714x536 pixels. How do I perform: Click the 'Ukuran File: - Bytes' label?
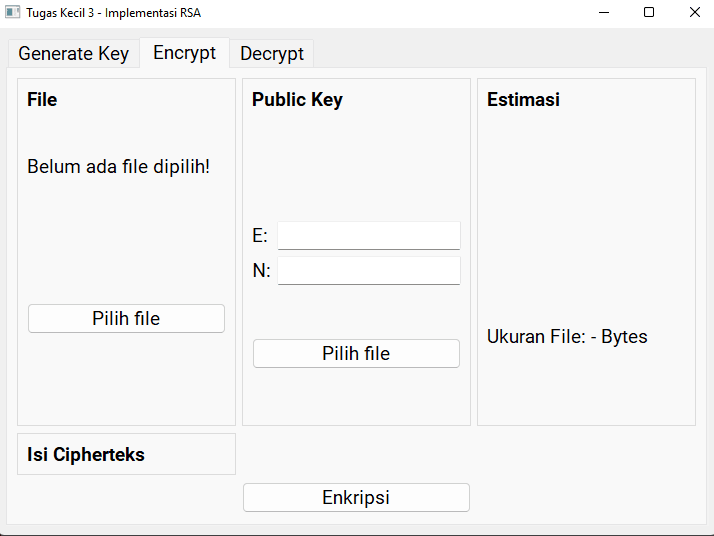567,337
